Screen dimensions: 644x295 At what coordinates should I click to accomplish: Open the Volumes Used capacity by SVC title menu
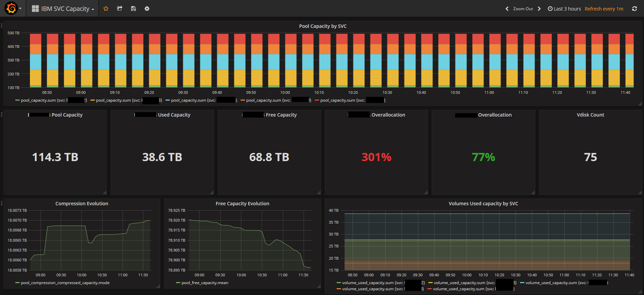483,204
